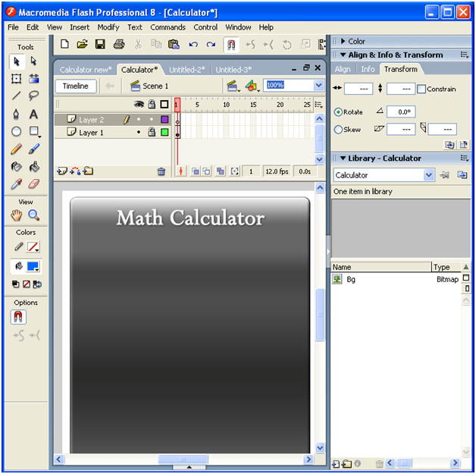Viewport: 476px width, 474px height.
Task: Expand the collapsed Color panel
Action: pyautogui.click(x=343, y=42)
